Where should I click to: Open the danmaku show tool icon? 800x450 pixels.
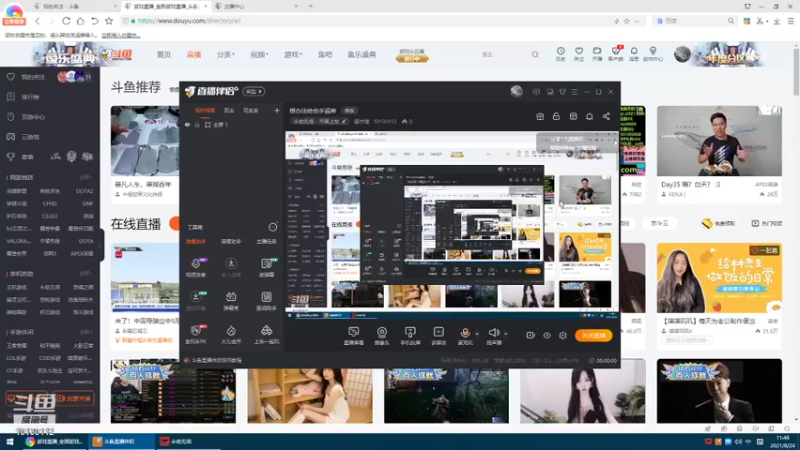pos(231,300)
